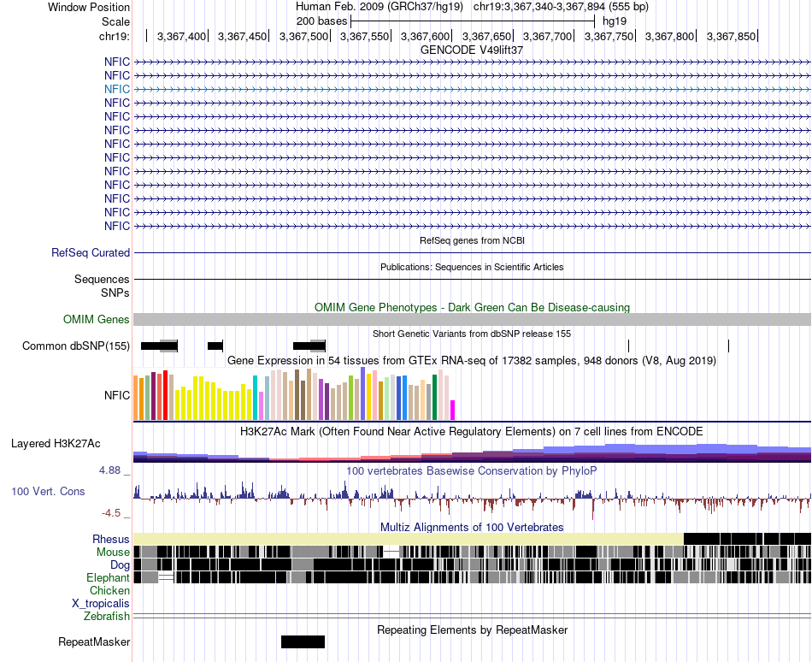Viewport: 812px width, 662px height.
Task: Open the RepeatMasker track label
Action: click(x=94, y=641)
